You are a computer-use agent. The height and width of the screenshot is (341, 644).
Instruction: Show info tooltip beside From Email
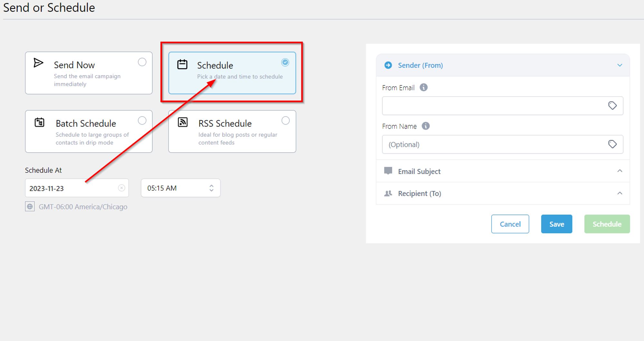click(x=424, y=88)
